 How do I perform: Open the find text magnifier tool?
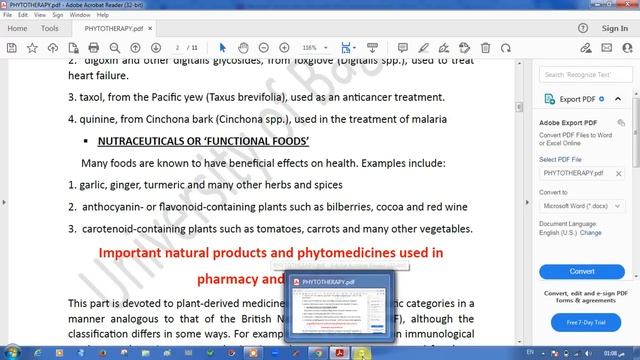click(x=115, y=48)
